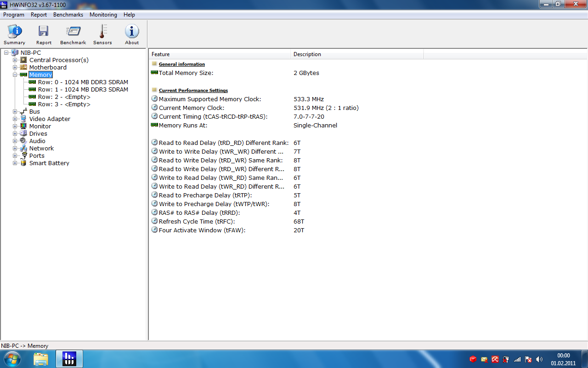Expand the Monitor node
The image size is (588, 368).
(15, 126)
